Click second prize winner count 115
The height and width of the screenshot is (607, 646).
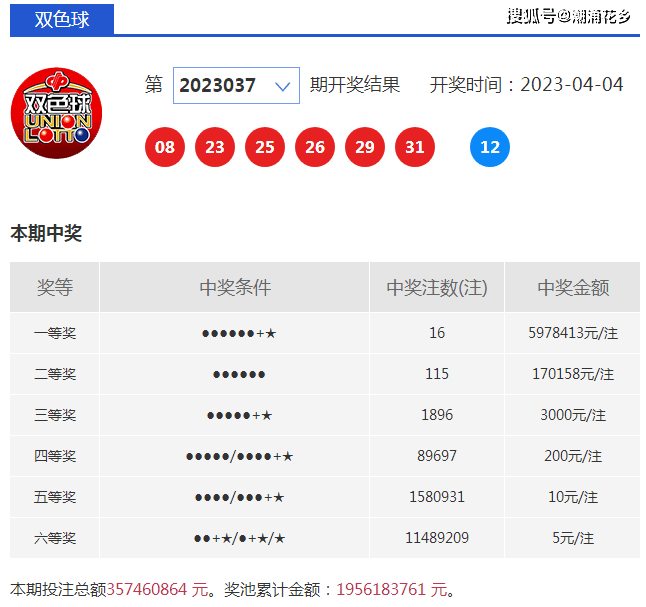(437, 374)
